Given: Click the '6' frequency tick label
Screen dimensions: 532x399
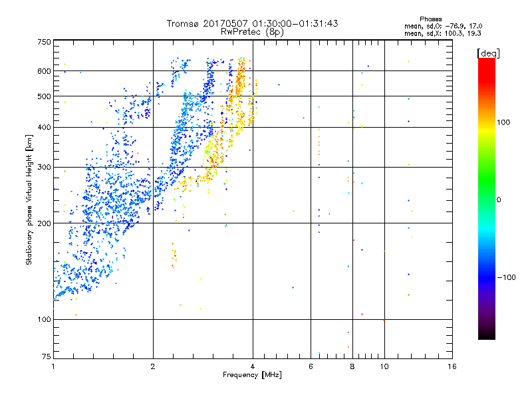Looking at the screenshot, I should tap(311, 366).
